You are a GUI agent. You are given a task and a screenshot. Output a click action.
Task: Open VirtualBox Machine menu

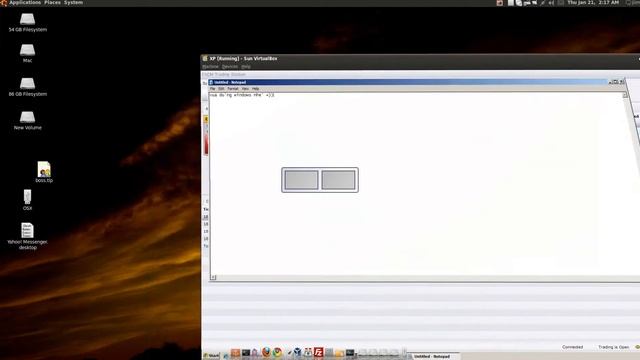pyautogui.click(x=211, y=67)
